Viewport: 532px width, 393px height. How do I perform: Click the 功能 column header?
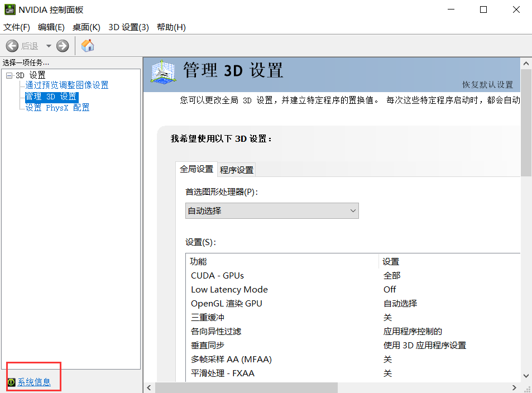[x=282, y=261]
